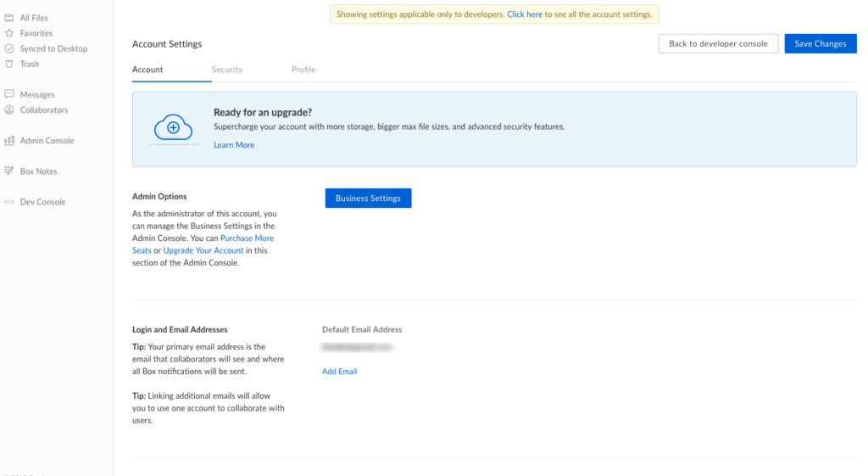Go to Favorites in the sidebar
This screenshot has height=476, width=868.
point(36,33)
